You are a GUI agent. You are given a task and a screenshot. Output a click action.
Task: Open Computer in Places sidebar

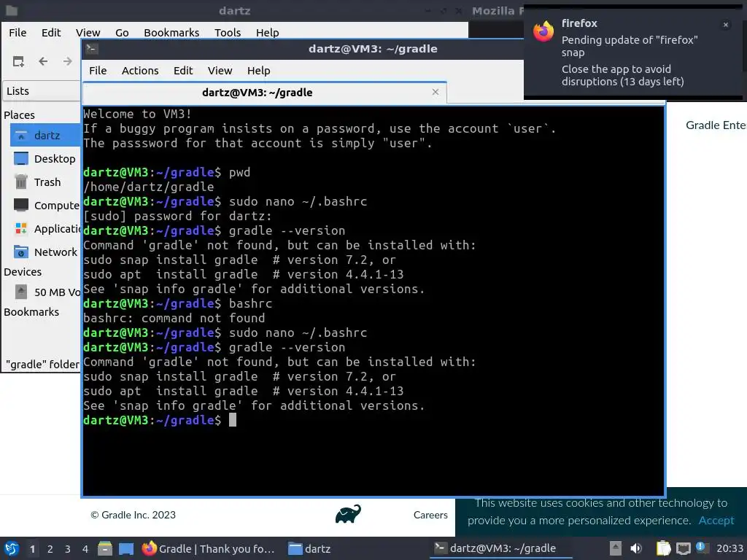(x=44, y=205)
